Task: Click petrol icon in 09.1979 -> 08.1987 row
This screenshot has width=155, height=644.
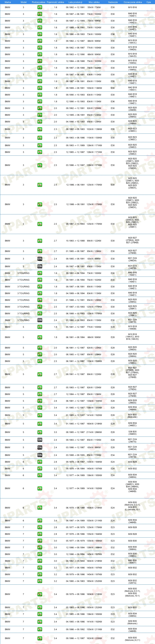Action: click(x=40, y=462)
